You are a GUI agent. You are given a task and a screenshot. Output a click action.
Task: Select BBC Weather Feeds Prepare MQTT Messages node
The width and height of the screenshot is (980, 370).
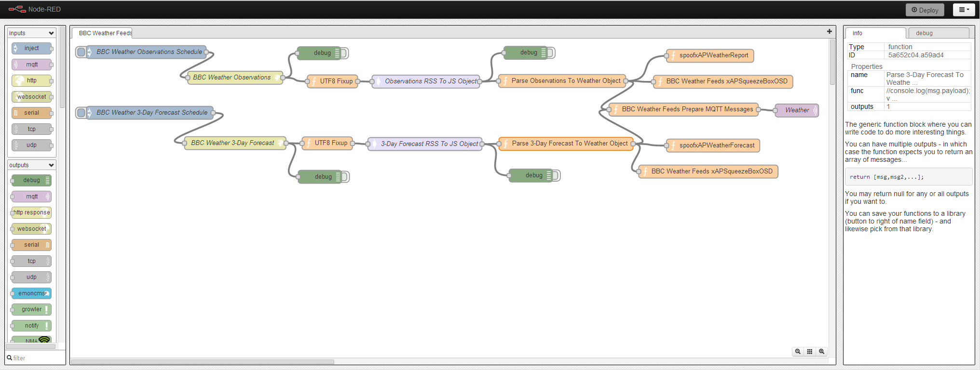683,109
